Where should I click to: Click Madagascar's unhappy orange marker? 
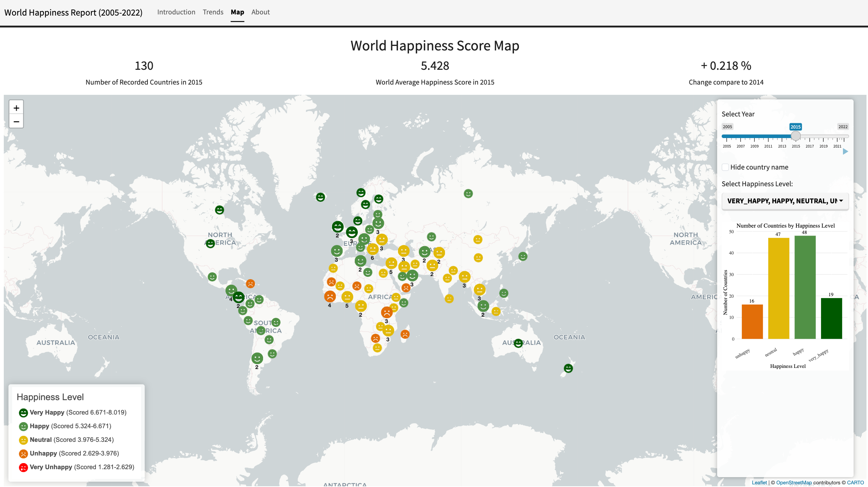(x=404, y=335)
